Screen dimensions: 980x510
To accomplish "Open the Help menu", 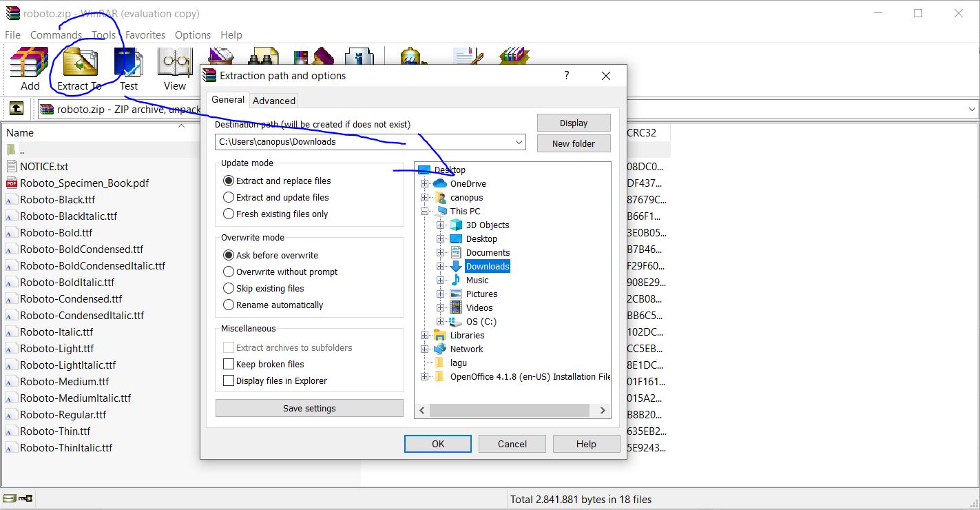I will pyautogui.click(x=231, y=34).
